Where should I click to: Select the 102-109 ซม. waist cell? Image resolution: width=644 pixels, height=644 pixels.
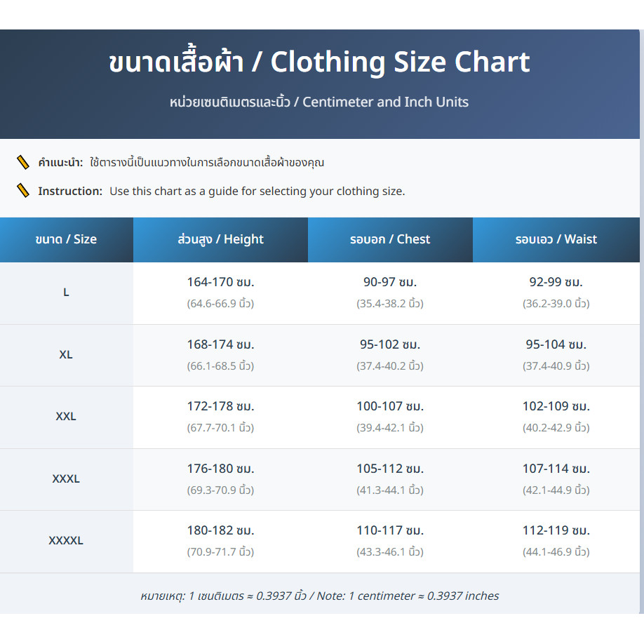tap(556, 406)
